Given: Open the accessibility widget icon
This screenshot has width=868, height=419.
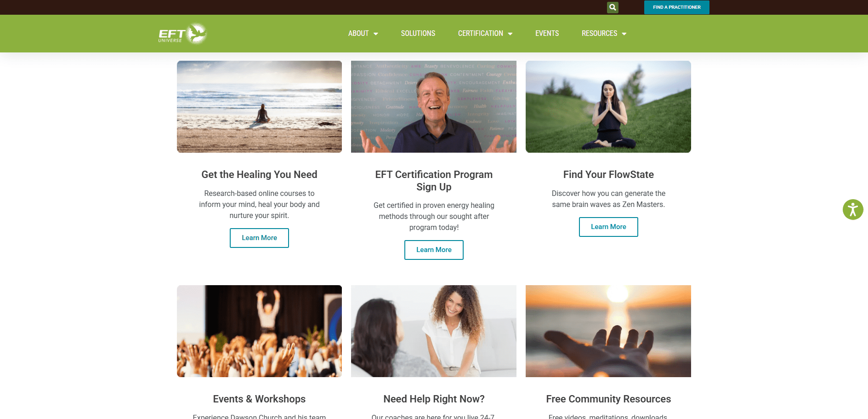Looking at the screenshot, I should click(853, 210).
